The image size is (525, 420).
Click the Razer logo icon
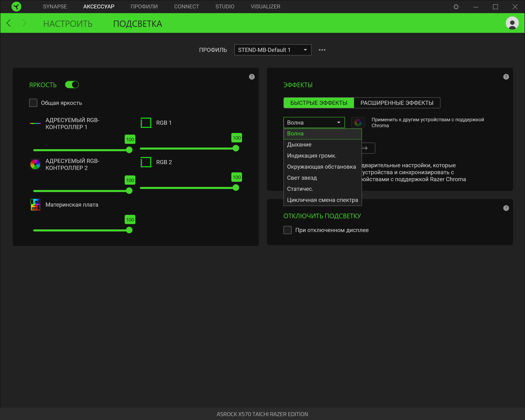click(x=16, y=7)
